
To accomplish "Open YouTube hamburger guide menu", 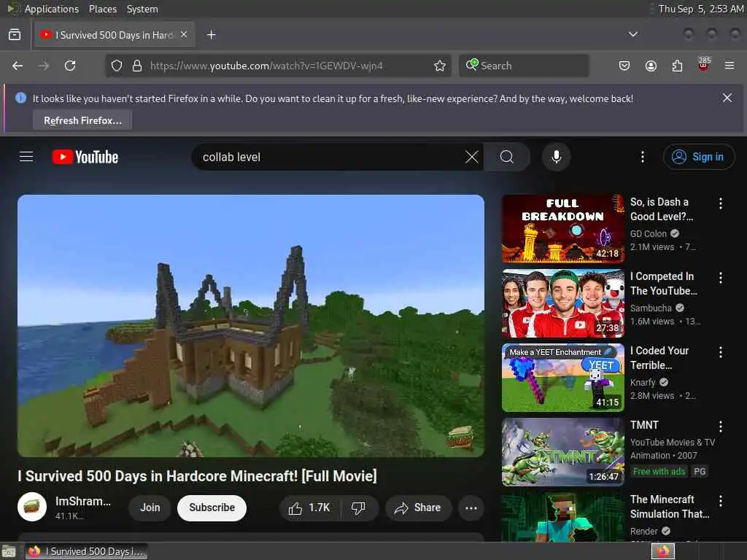I will click(x=26, y=157).
